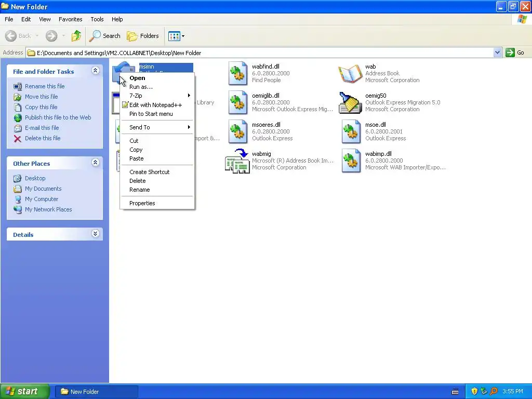
Task: Click the Back arrow toolbar button
Action: [x=18, y=36]
